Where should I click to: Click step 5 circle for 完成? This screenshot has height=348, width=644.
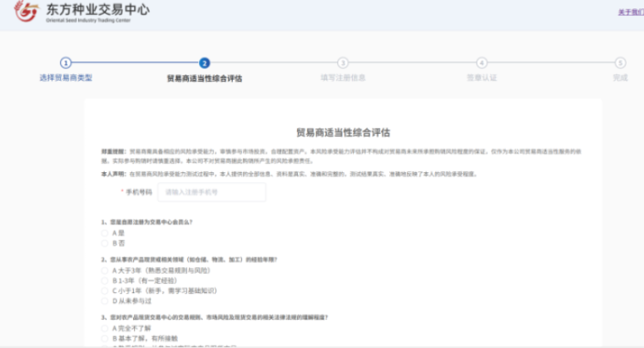[620, 63]
